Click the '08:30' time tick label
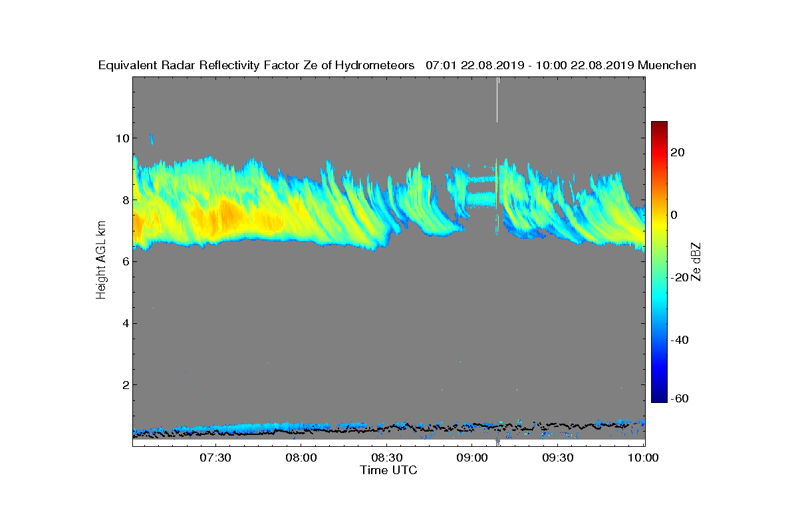 (387, 458)
